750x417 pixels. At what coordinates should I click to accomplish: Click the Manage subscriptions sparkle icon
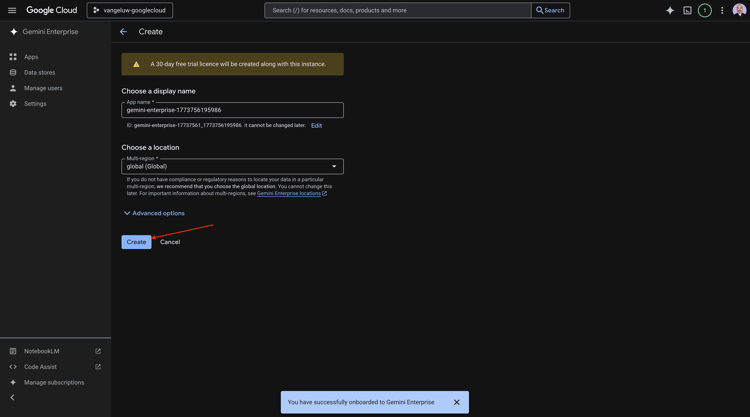click(x=13, y=383)
